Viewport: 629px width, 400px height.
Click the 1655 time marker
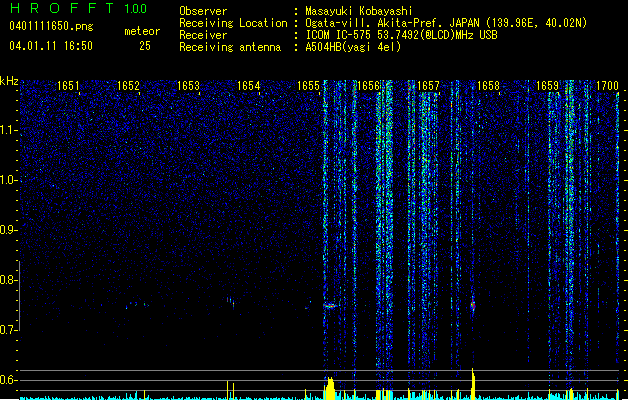[308, 86]
